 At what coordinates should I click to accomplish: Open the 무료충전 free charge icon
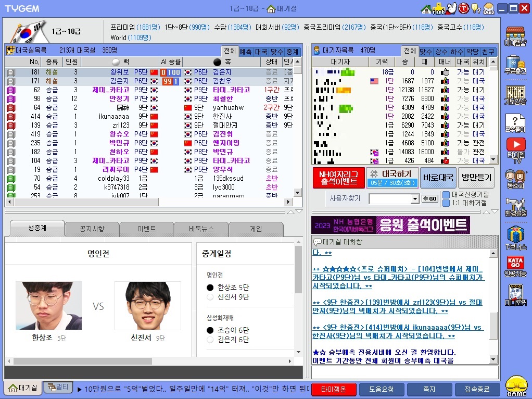(515, 65)
